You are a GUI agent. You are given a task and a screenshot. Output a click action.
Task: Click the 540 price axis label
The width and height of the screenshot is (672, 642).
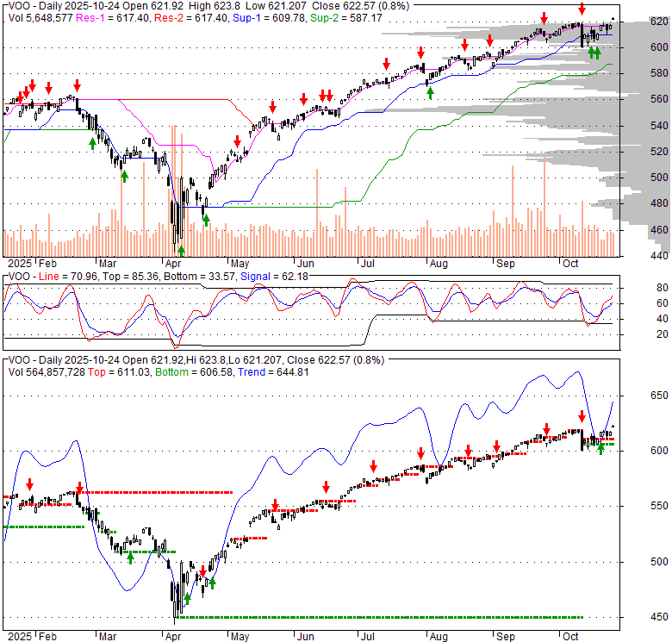pyautogui.click(x=659, y=126)
